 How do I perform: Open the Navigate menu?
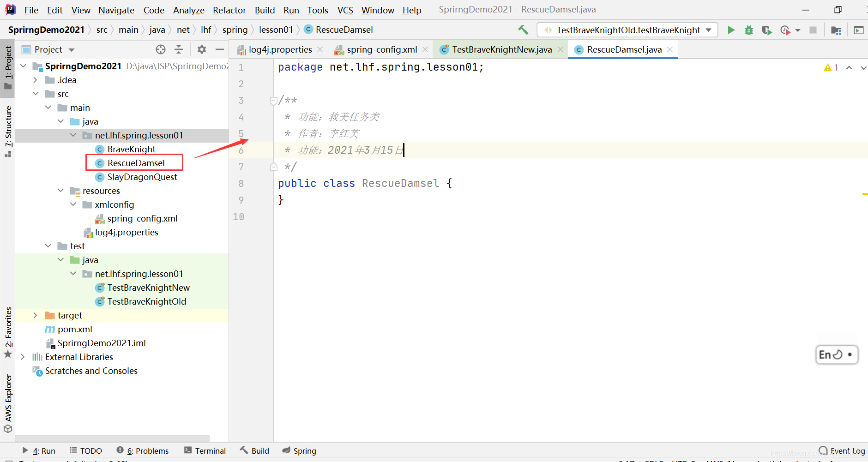(116, 10)
